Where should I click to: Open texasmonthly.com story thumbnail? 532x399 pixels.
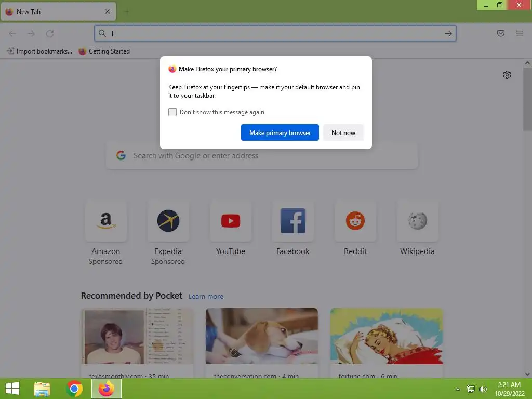click(137, 336)
